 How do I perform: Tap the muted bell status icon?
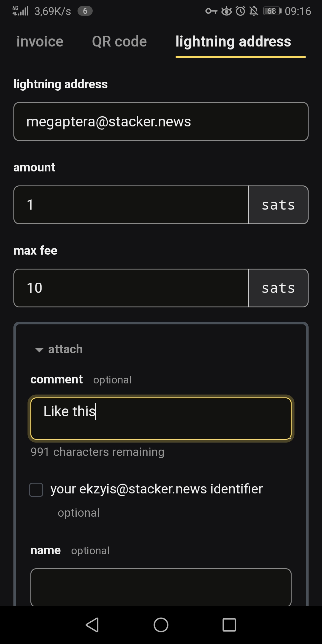(x=254, y=11)
